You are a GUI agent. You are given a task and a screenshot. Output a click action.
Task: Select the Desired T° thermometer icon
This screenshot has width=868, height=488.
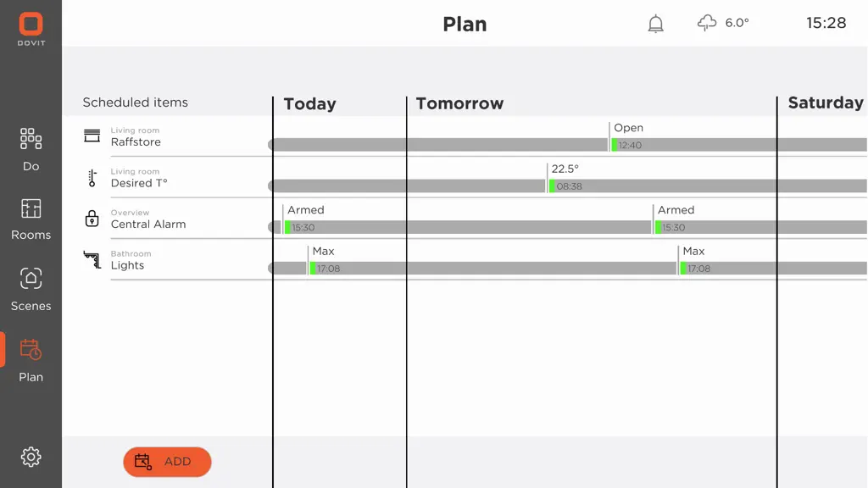(x=92, y=178)
